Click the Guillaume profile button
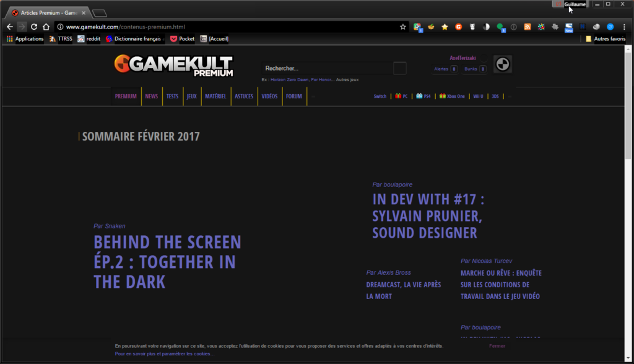This screenshot has width=634, height=364. [575, 4]
